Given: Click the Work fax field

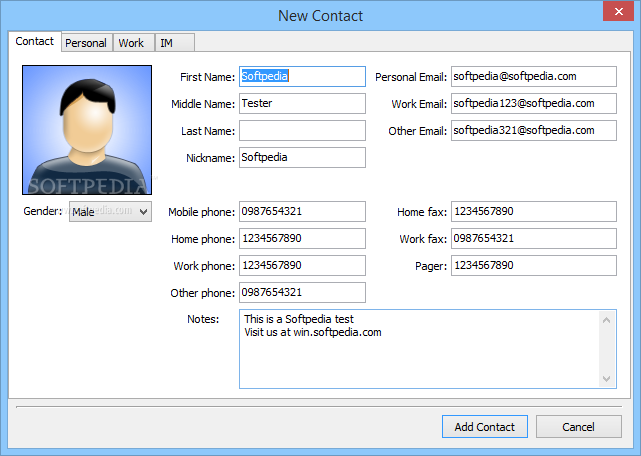Looking at the screenshot, I should pyautogui.click(x=534, y=238).
